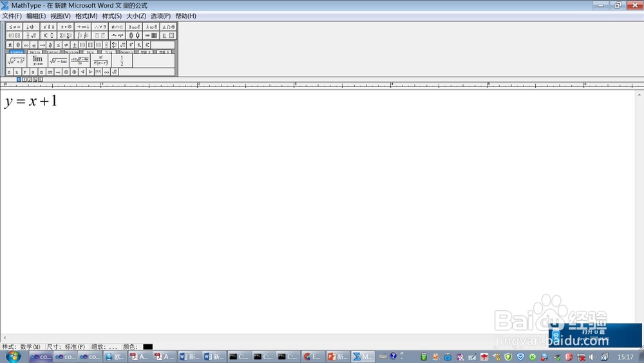The image size is (644, 363).
Task: Open the relational symbols palette (≤≠≈)
Action: coord(14,26)
